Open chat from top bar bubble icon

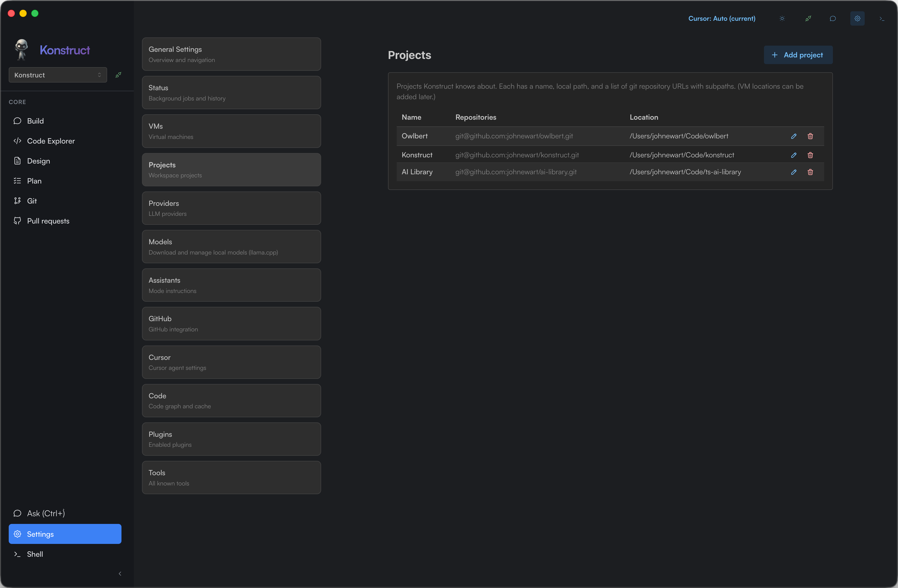833,18
